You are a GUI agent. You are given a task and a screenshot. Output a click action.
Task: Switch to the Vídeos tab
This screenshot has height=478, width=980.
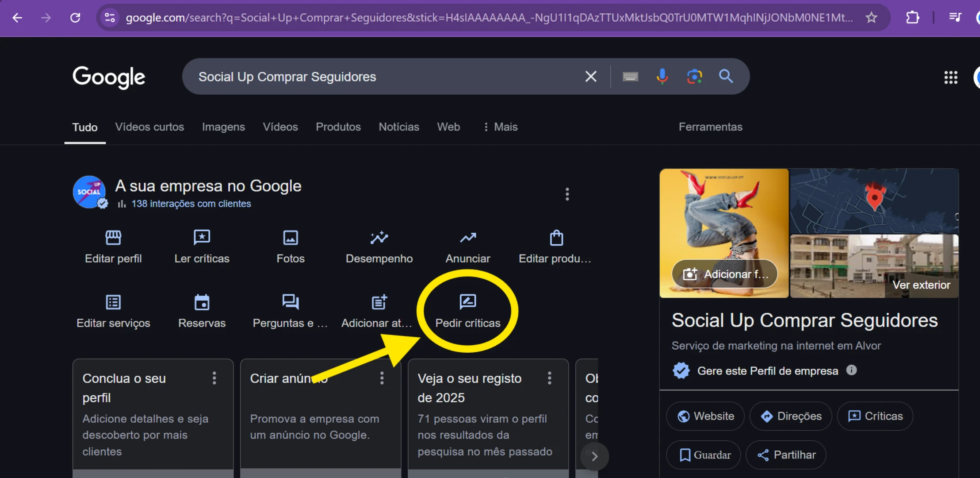pyautogui.click(x=280, y=127)
